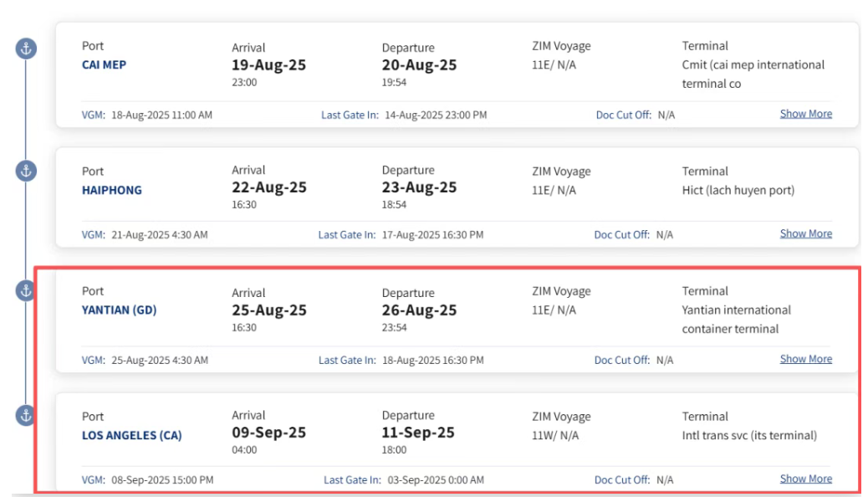Click the Los Angeles departure date 11-Sep-25

point(418,433)
